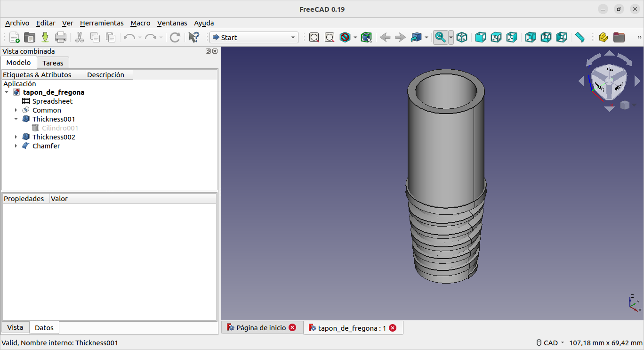Open the Start workbench dropdown
This screenshot has height=350, width=644.
[254, 37]
